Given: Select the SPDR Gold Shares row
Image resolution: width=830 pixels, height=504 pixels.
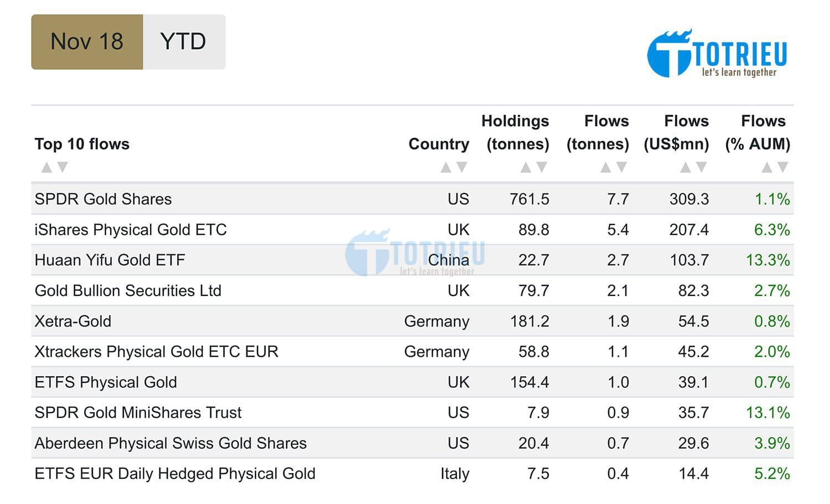Looking at the screenshot, I should tap(102, 199).
